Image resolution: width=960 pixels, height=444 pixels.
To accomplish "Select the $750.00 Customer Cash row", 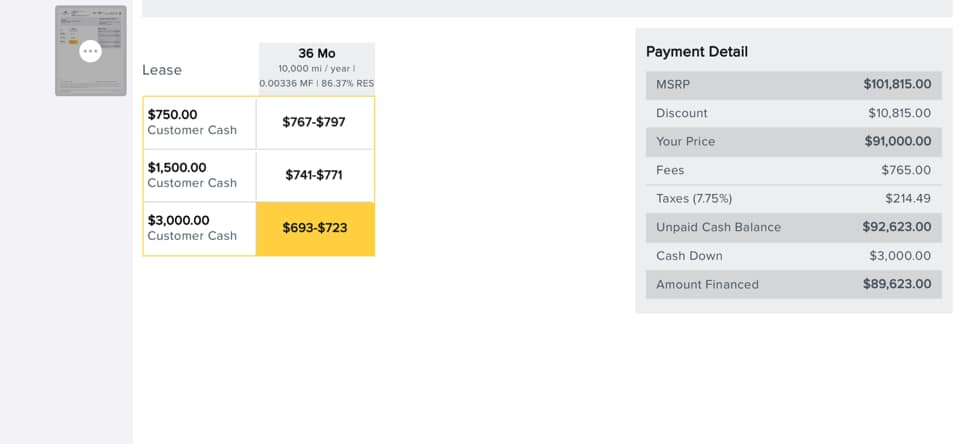I will click(199, 122).
